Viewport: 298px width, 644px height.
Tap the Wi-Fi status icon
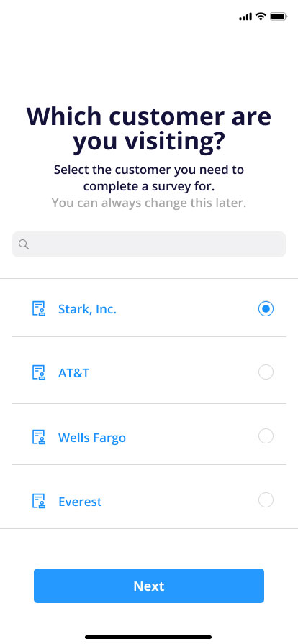click(x=261, y=17)
